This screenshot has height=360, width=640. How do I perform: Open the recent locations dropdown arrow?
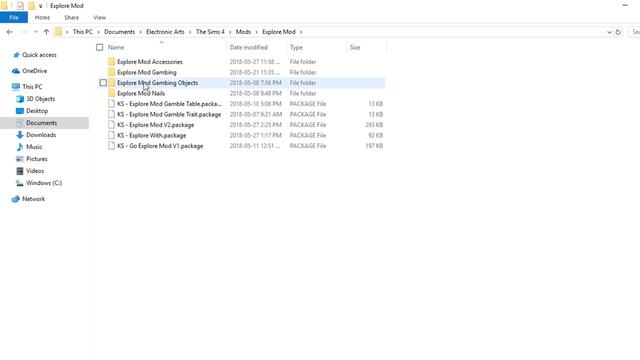[36, 32]
